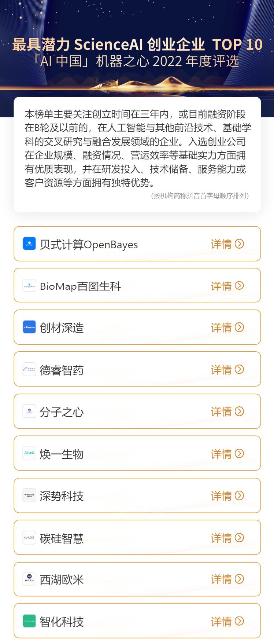View 详情 for 焕一生物

click(227, 454)
